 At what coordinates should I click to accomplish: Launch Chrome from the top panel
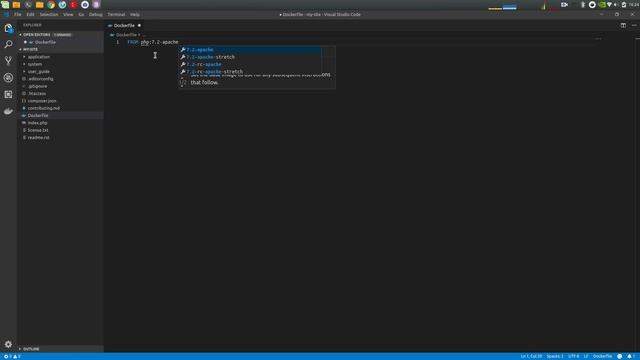tap(51, 4)
